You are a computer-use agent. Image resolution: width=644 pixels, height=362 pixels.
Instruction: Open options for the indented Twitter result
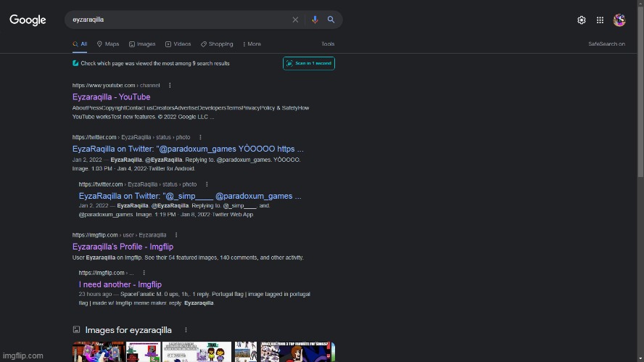pyautogui.click(x=207, y=184)
